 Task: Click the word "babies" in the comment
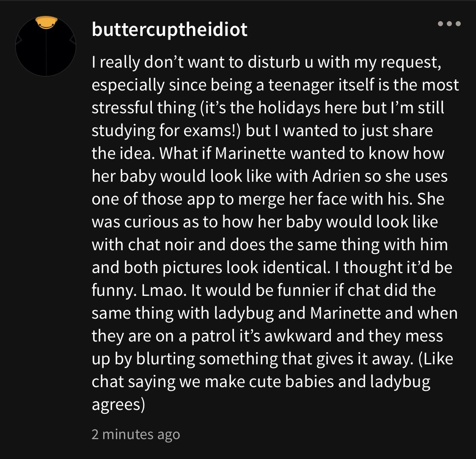tap(310, 381)
